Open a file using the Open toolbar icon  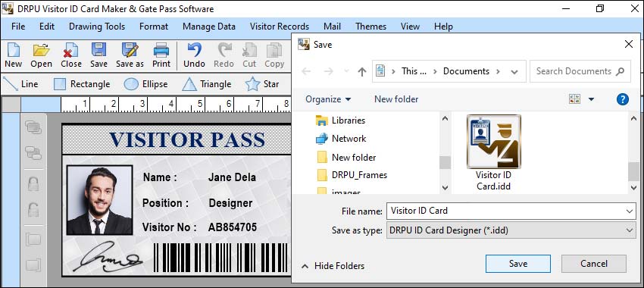pyautogui.click(x=41, y=55)
